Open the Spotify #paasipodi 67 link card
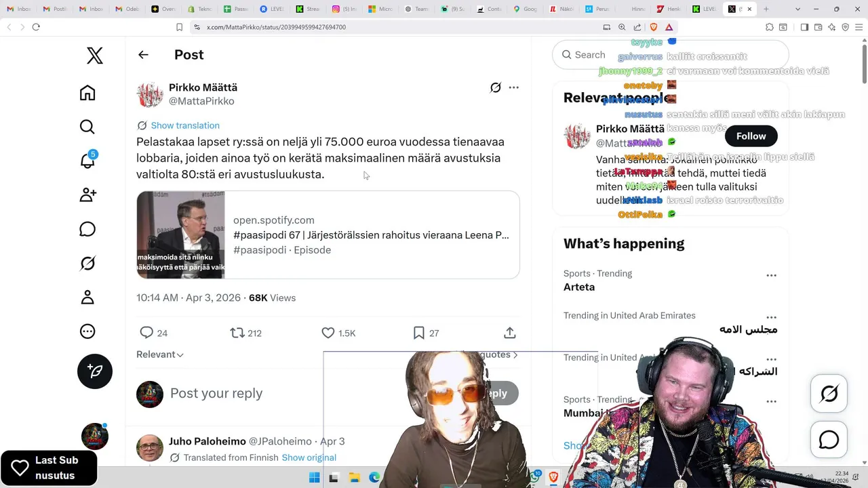 tap(328, 235)
